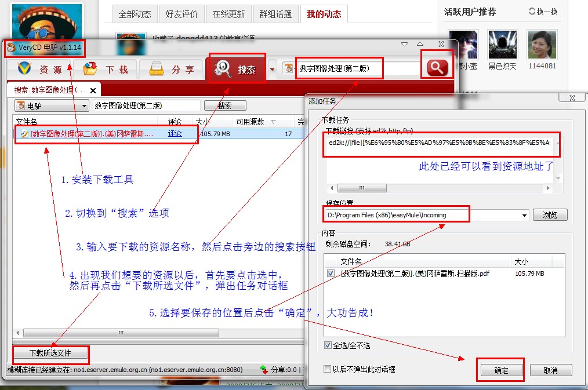Click the up-triangle icon in VeryCD title bar

[420, 44]
